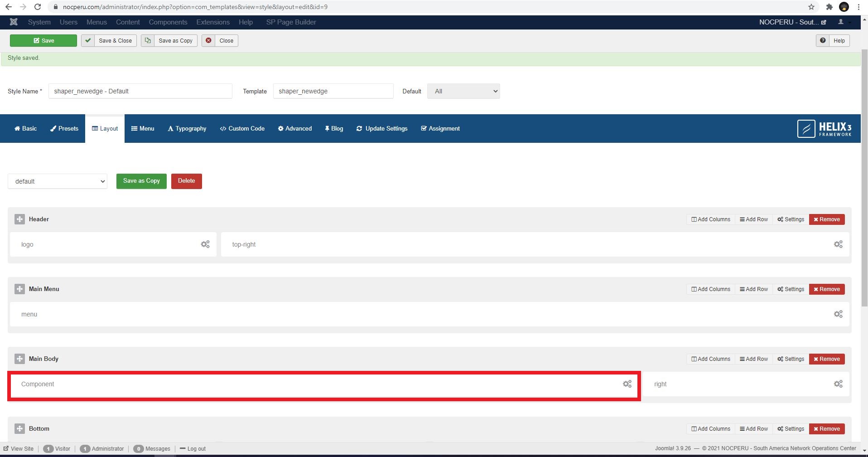Switch to the Assignment tab
Viewport: 868px width, 457px height.
[x=440, y=129]
